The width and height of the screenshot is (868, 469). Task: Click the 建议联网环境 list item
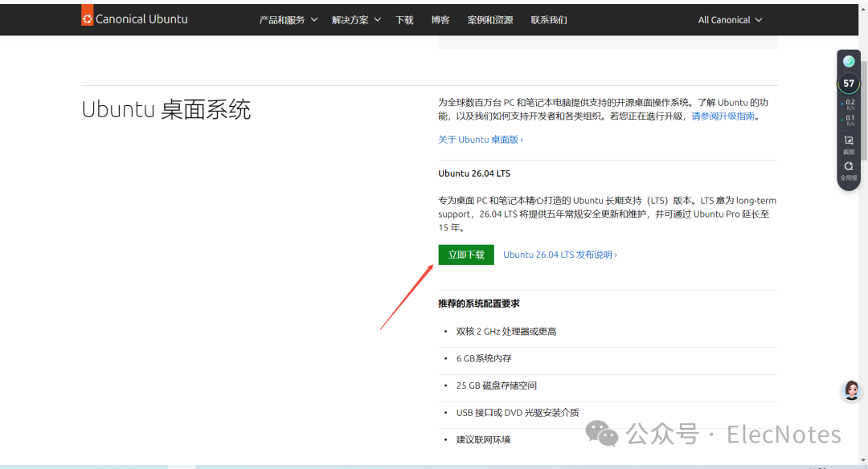click(x=483, y=440)
